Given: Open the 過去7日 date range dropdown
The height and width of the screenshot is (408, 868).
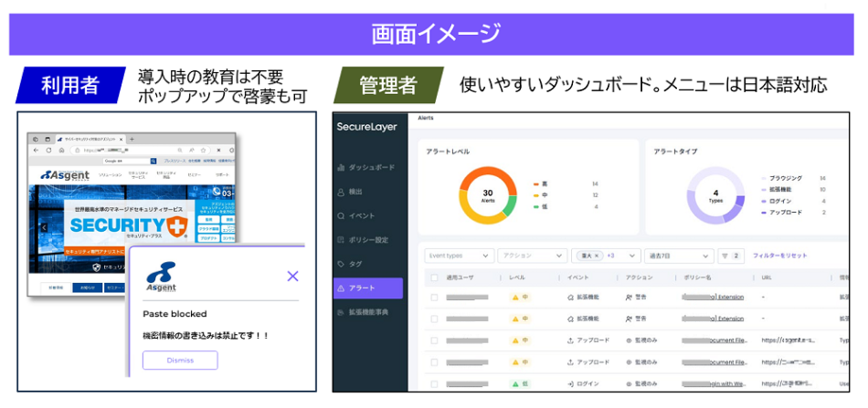Looking at the screenshot, I should [679, 256].
